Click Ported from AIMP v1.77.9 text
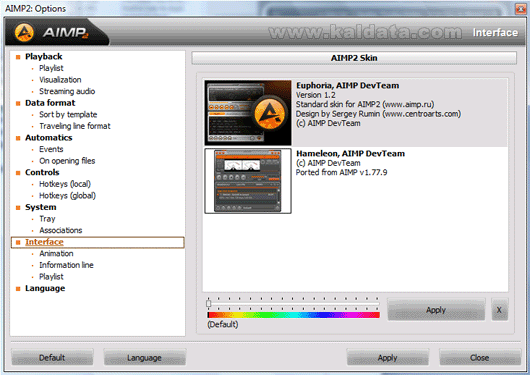This screenshot has width=530, height=375. click(x=341, y=172)
